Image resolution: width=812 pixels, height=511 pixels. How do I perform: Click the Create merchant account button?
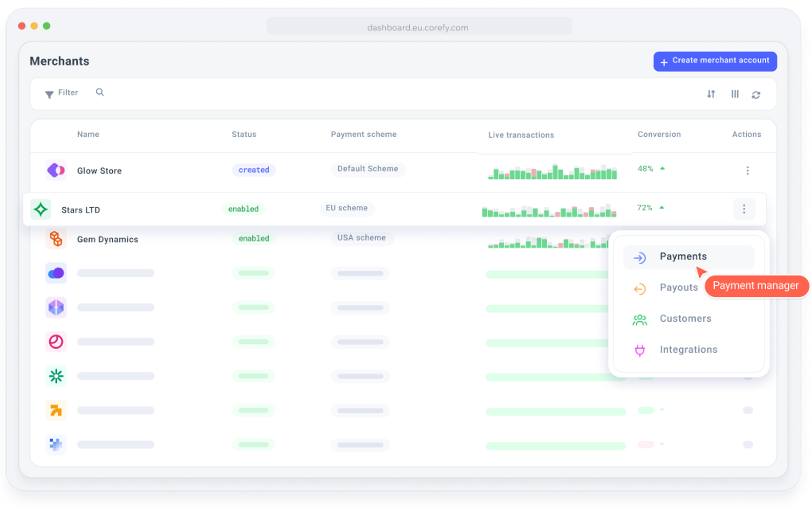715,61
